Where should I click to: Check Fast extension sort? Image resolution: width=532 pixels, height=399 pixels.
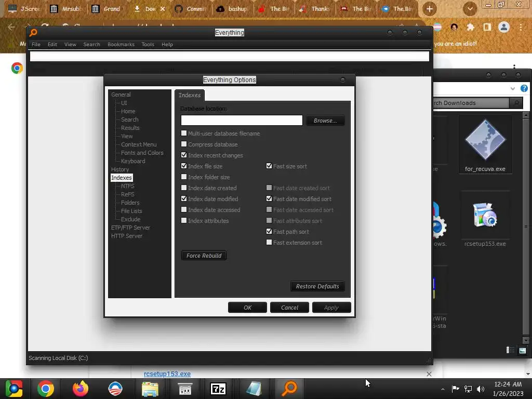pyautogui.click(x=269, y=242)
